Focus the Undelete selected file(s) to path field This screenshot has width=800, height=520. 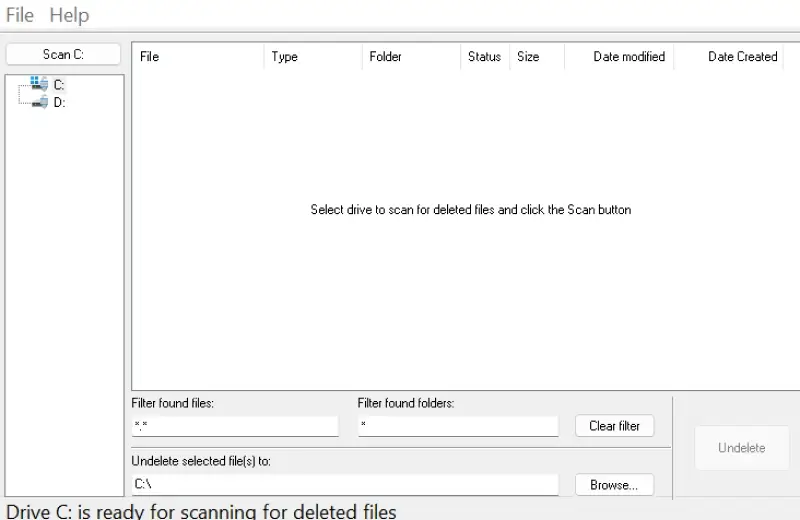[345, 484]
